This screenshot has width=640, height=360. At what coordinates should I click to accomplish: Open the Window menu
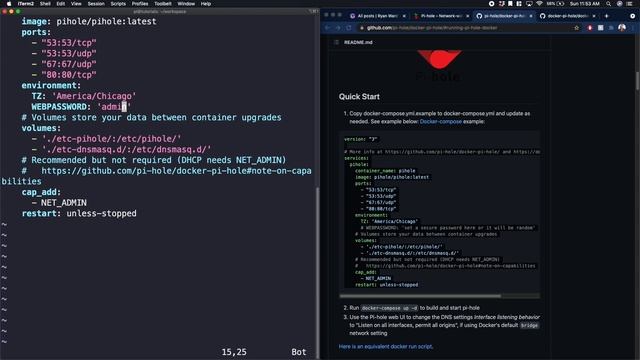click(x=186, y=4)
